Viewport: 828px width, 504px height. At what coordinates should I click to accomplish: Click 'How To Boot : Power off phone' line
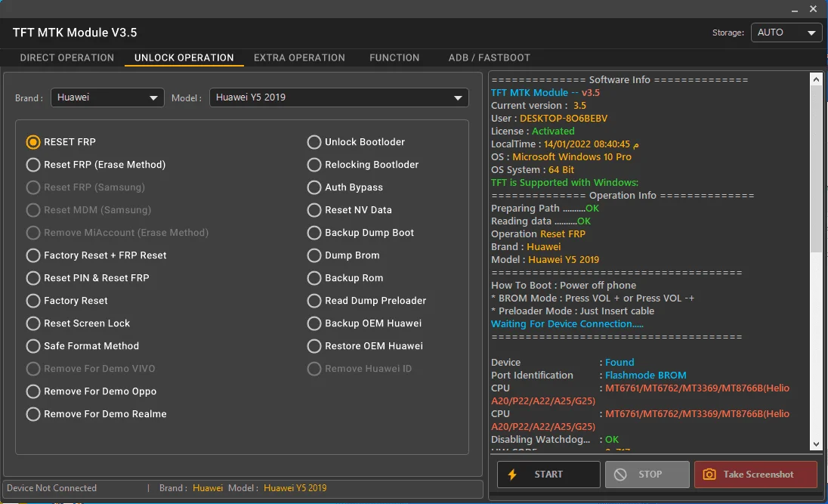pos(564,286)
